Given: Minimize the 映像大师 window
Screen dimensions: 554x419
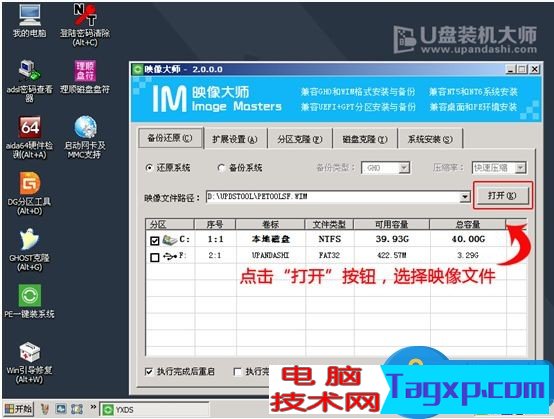Looking at the screenshot, I should pos(511,69).
